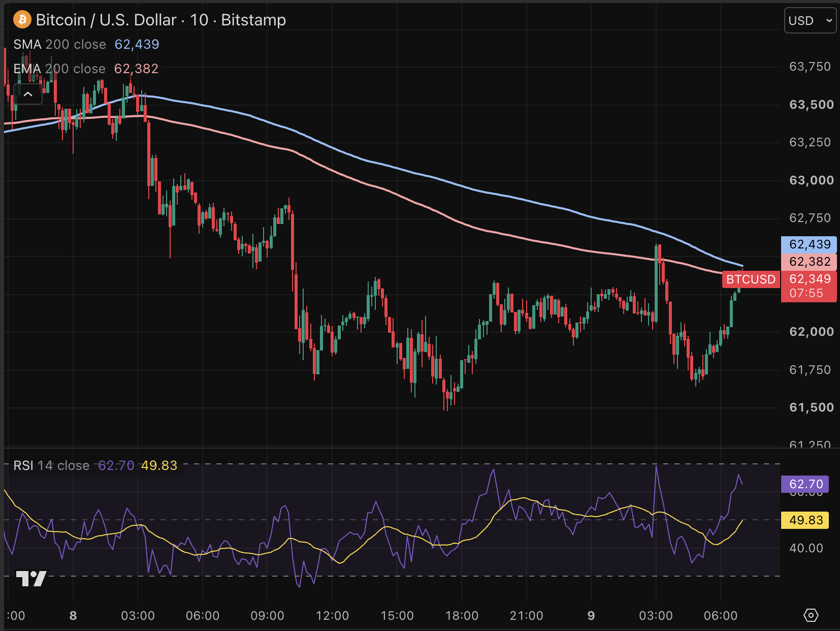Click the 61,500 price axis label
This screenshot has height=631, width=840.
pyautogui.click(x=812, y=407)
